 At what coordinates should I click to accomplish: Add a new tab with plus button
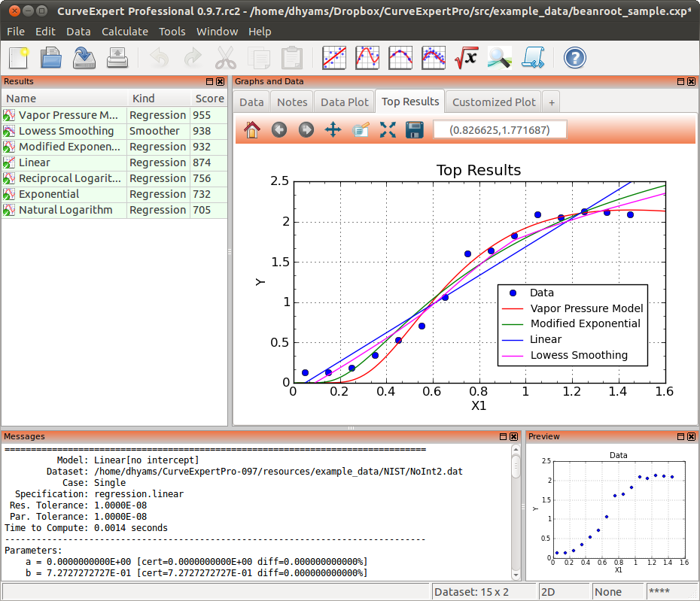click(x=551, y=102)
